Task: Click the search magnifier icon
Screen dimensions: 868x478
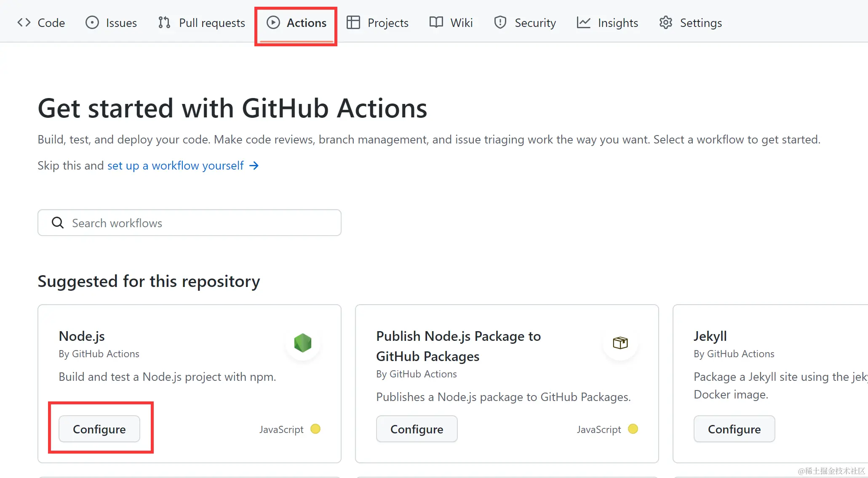Action: (58, 223)
